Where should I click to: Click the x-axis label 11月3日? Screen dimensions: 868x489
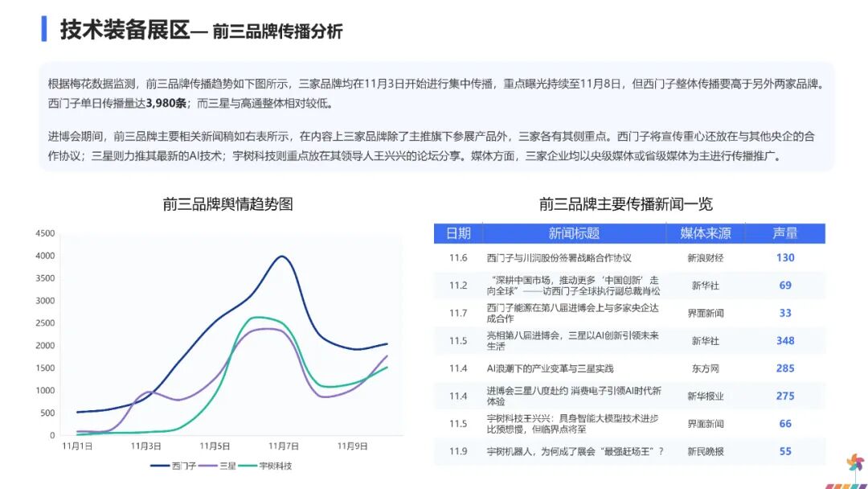pos(146,446)
